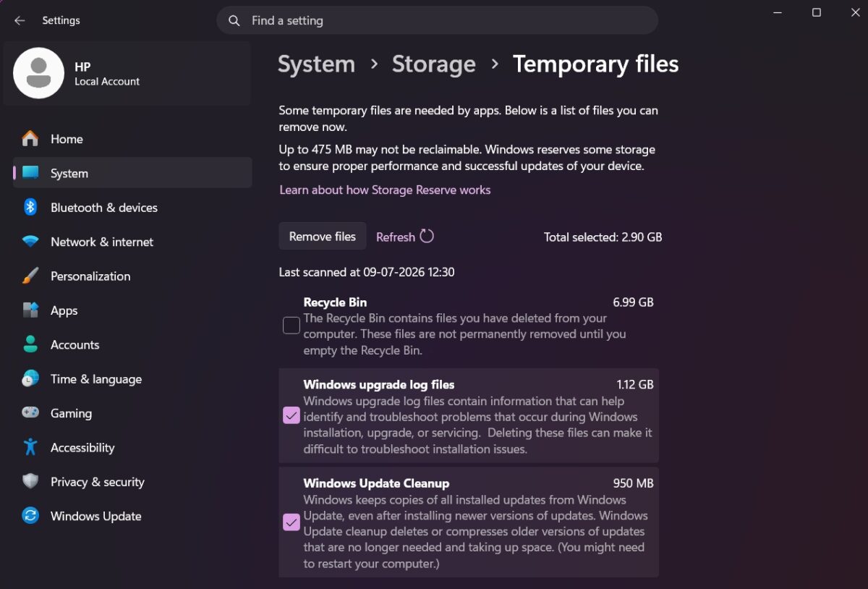Navigate to Storage breadcrumb
868x589 pixels.
tap(434, 64)
